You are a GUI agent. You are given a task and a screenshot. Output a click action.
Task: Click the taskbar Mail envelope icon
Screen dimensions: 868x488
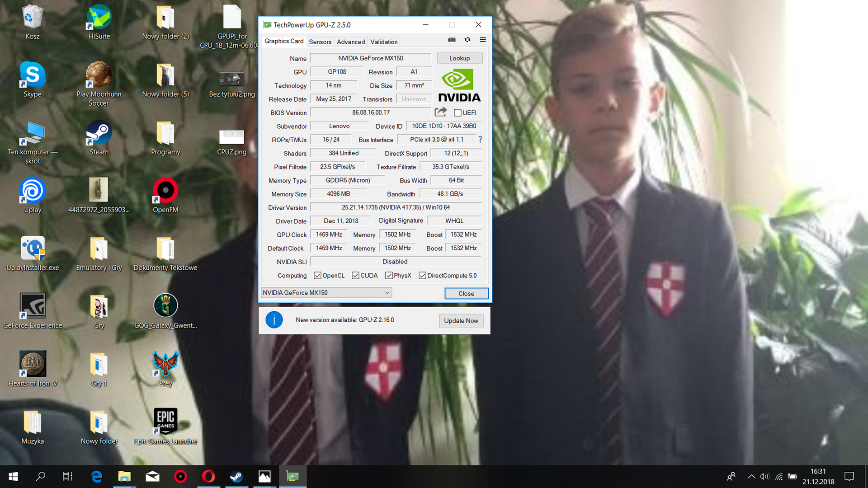click(x=152, y=476)
